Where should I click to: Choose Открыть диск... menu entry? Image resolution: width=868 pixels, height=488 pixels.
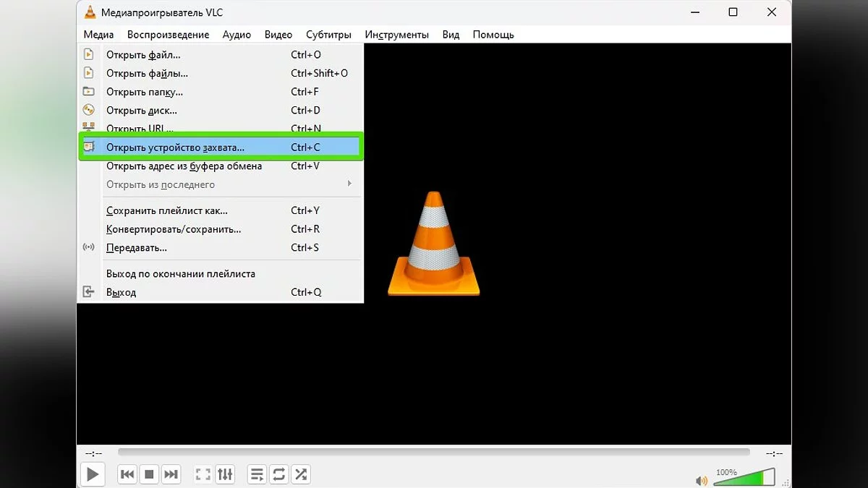click(x=220, y=111)
